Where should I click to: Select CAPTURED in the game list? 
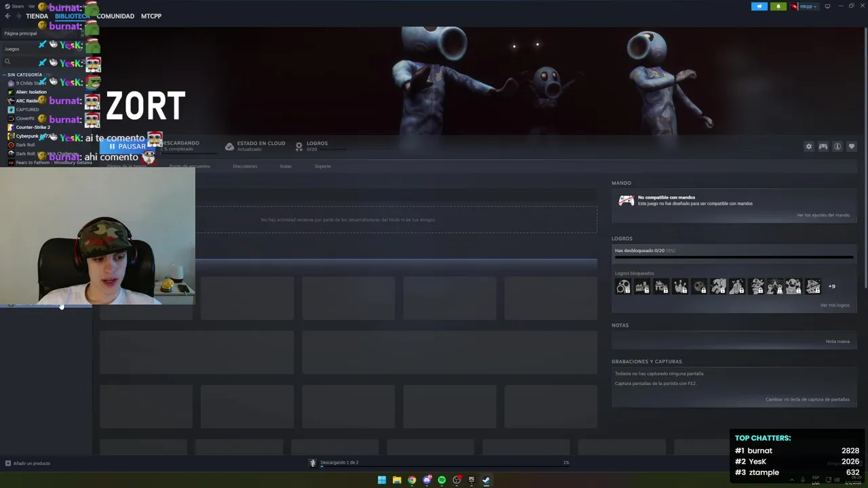click(27, 110)
